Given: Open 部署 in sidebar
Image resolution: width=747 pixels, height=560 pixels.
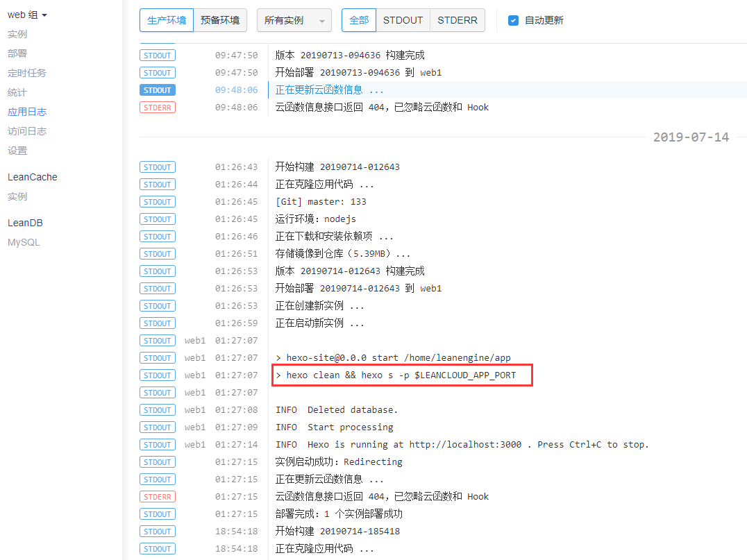Looking at the screenshot, I should pyautogui.click(x=17, y=53).
